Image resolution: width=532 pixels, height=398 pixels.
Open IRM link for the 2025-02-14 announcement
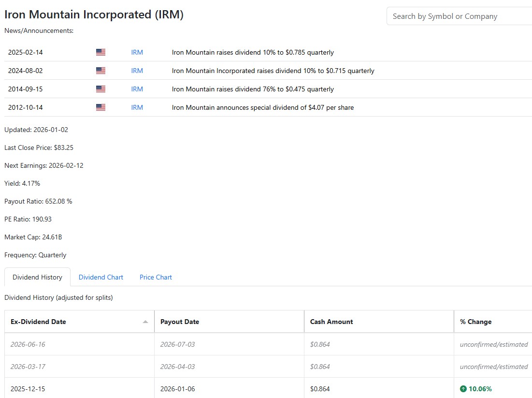click(x=137, y=52)
